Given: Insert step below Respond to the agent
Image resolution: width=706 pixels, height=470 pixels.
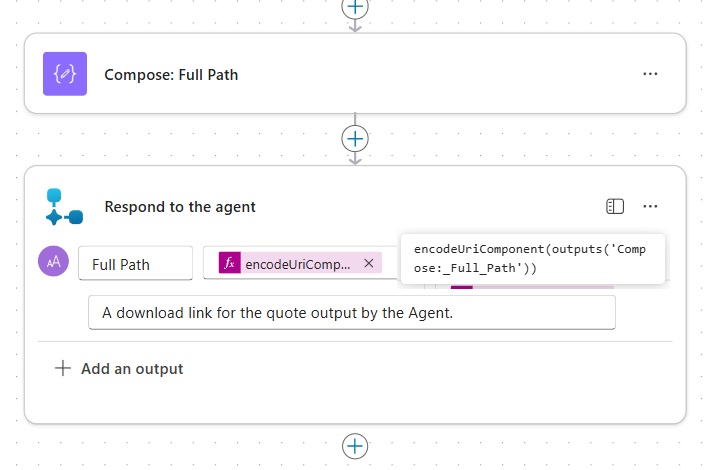Looking at the screenshot, I should pos(355,446).
